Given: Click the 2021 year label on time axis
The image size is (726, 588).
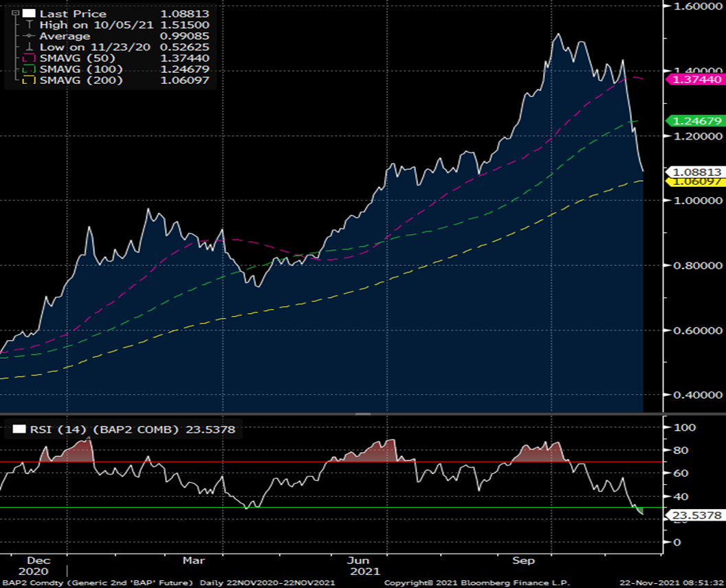Looking at the screenshot, I should click(x=365, y=572).
